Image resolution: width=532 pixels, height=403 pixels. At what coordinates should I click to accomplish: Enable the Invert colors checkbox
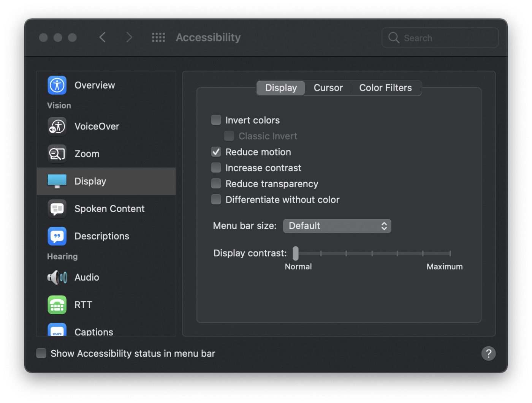[x=216, y=120]
